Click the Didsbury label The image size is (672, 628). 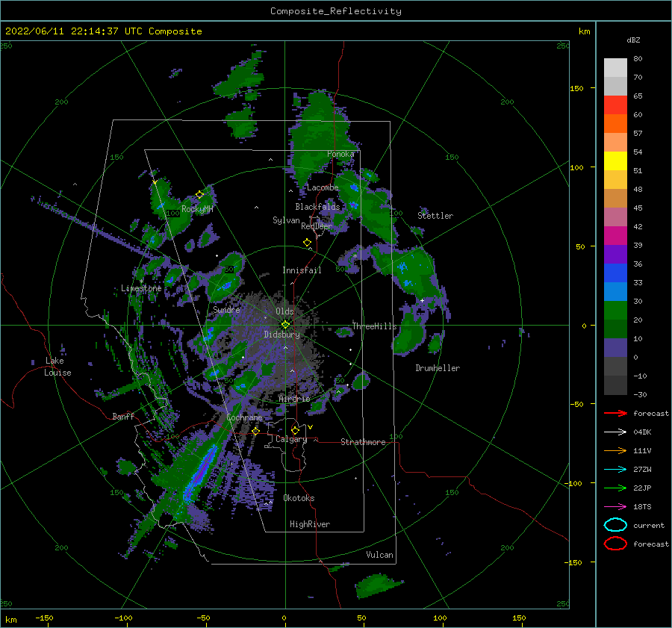281,335
